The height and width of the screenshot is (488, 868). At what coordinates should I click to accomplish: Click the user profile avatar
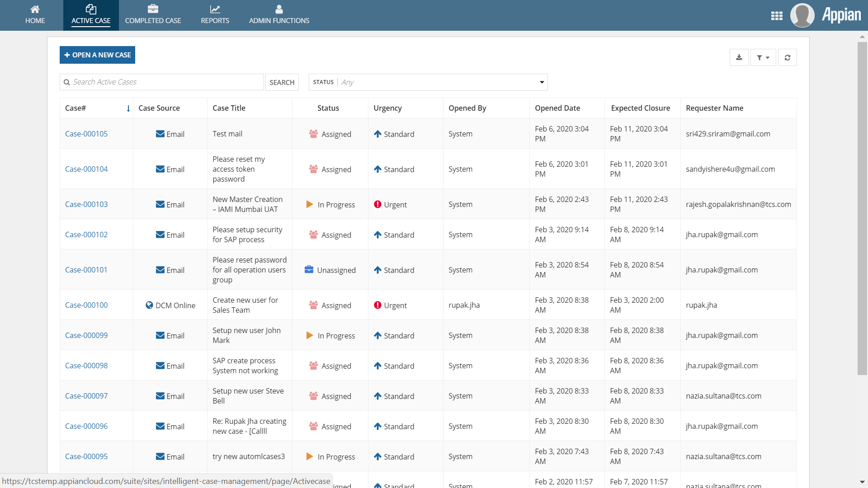pos(802,15)
